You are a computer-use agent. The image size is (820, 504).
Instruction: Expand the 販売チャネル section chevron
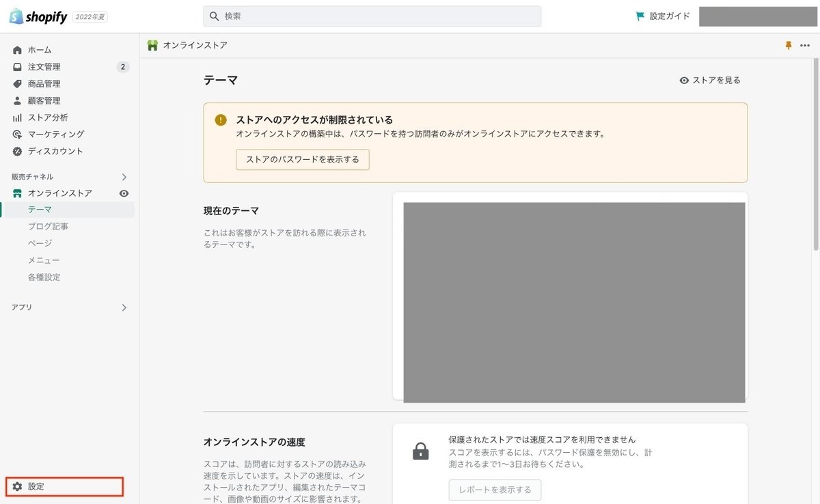(x=124, y=177)
